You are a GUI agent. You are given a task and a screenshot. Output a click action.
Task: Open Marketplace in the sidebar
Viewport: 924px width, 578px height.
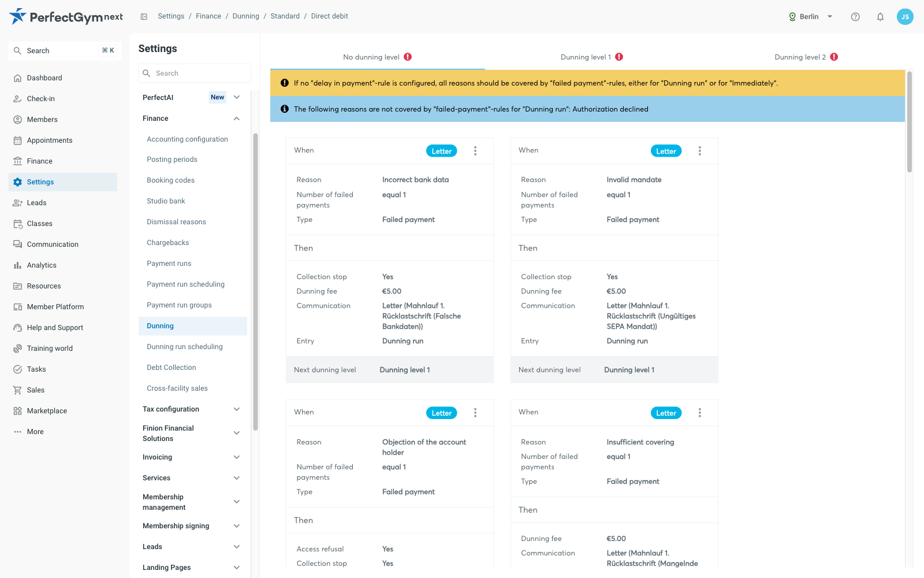63,411
